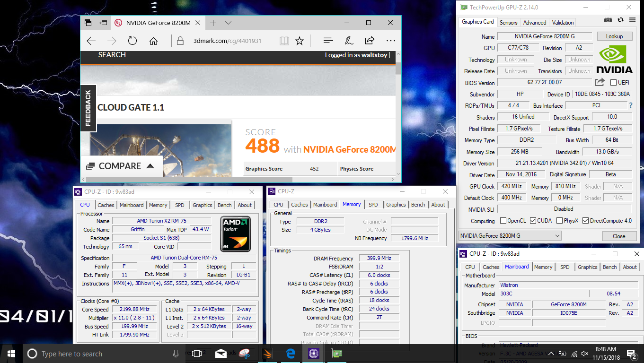Toggle the DirectCompute 4.0 checkbox
This screenshot has height=363, width=644.
[586, 221]
